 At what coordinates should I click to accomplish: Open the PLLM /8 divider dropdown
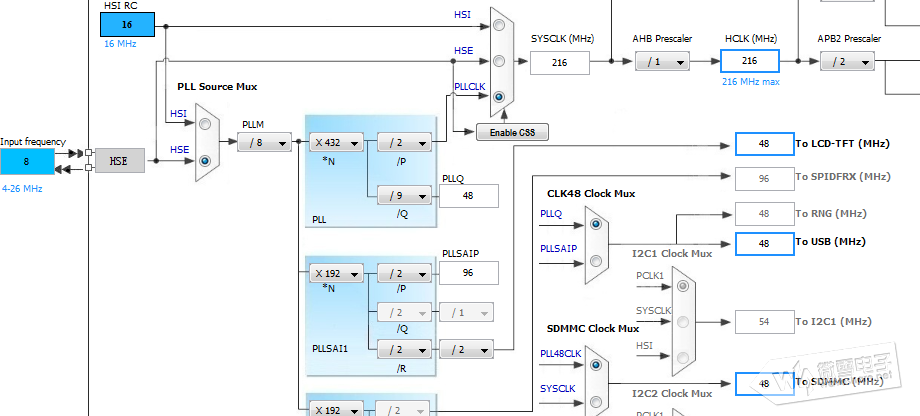coord(264,143)
